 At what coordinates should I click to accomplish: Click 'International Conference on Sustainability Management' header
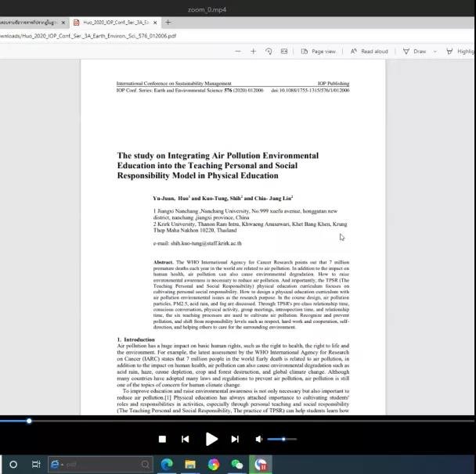pyautogui.click(x=174, y=84)
